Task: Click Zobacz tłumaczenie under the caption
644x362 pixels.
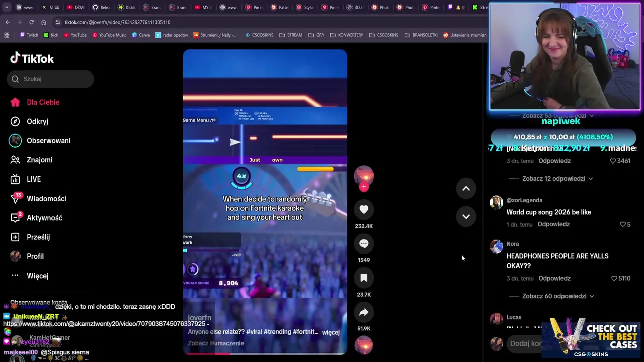Action: pos(216,343)
